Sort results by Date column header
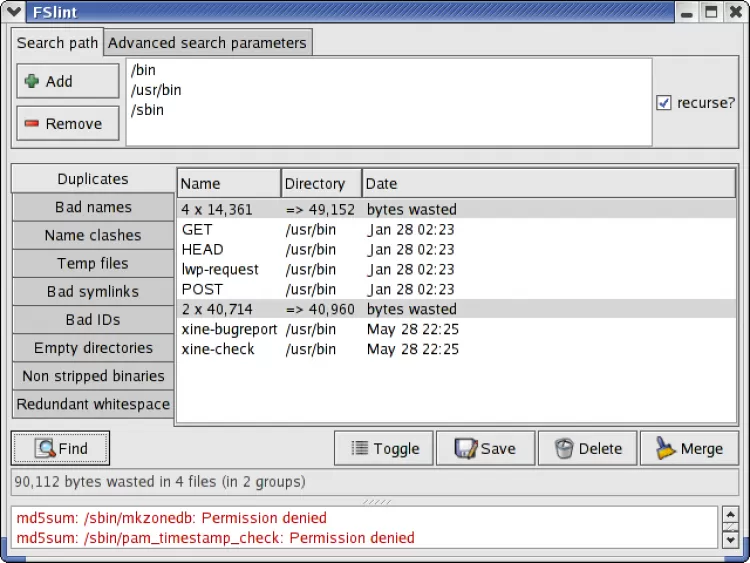This screenshot has width=750, height=563. click(x=548, y=184)
